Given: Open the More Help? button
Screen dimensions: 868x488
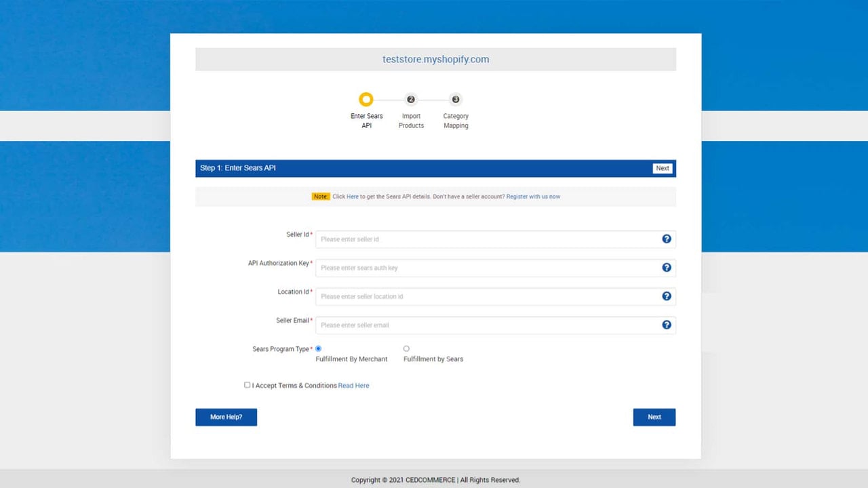Looking at the screenshot, I should click(x=226, y=417).
